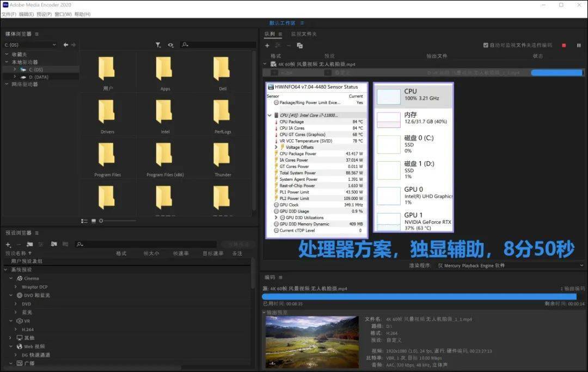
Task: Switch Media Browser to list view
Action: pos(84,221)
